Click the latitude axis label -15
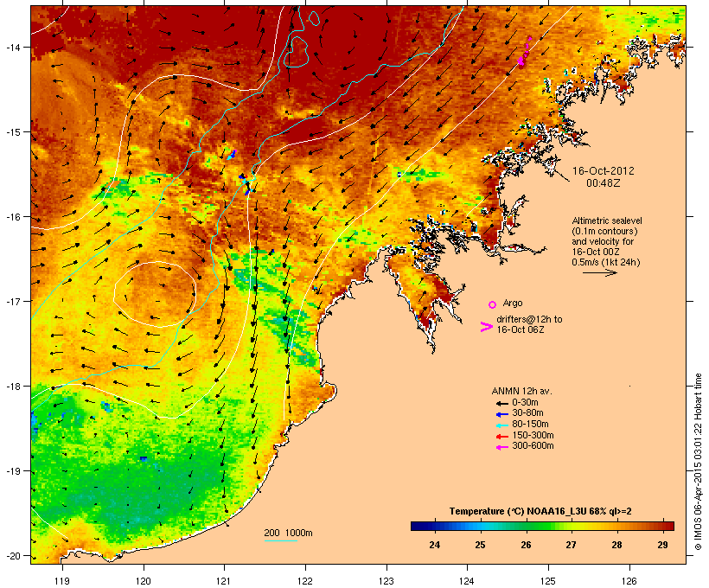The height and width of the screenshot is (588, 709). click(x=12, y=132)
